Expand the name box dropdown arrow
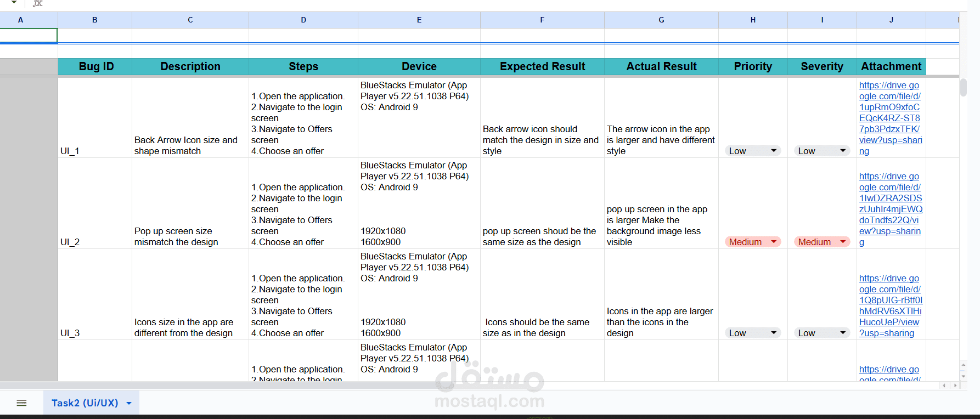This screenshot has height=419, width=980. 14,3
